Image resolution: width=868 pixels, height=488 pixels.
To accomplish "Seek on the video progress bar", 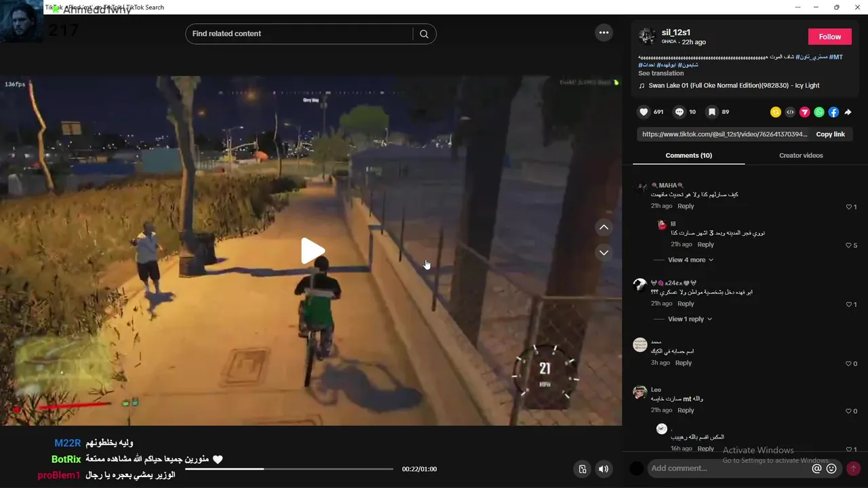I will (289, 469).
